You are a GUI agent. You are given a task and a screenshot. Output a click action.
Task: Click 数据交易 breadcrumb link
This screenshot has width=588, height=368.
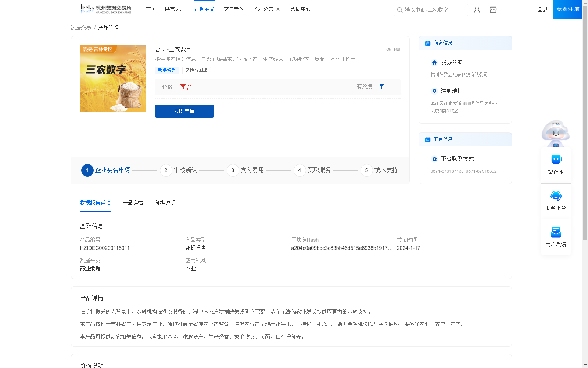coord(81,28)
